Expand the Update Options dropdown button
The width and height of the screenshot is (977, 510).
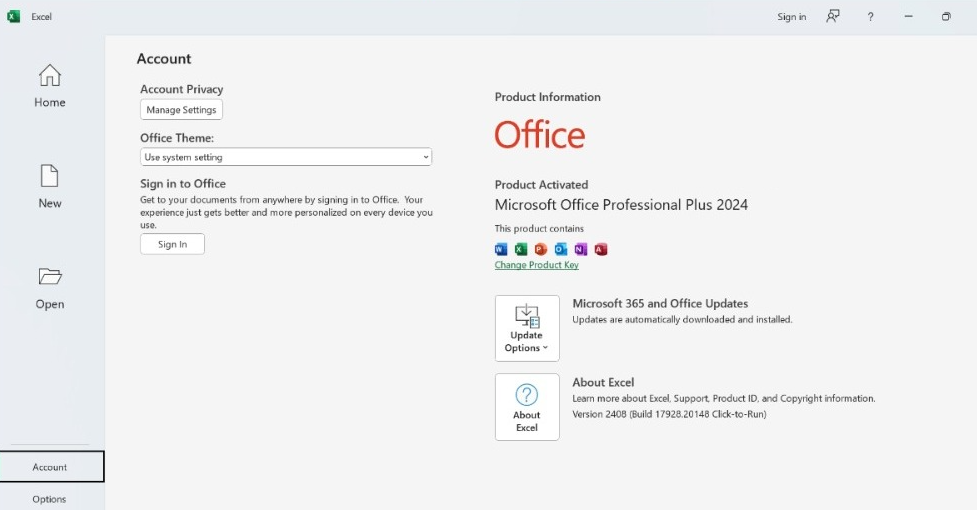pyautogui.click(x=527, y=328)
